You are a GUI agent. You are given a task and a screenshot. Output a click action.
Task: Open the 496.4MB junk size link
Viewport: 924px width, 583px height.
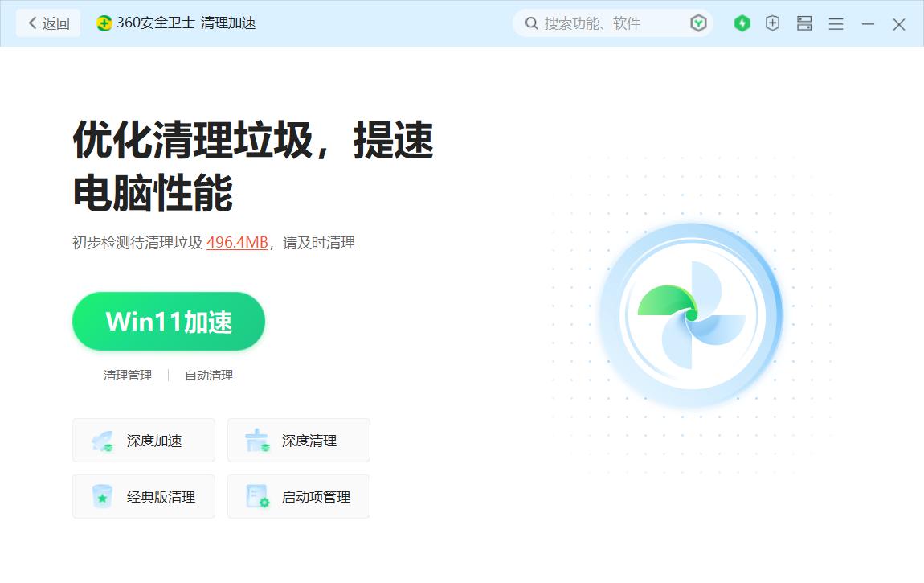click(236, 243)
